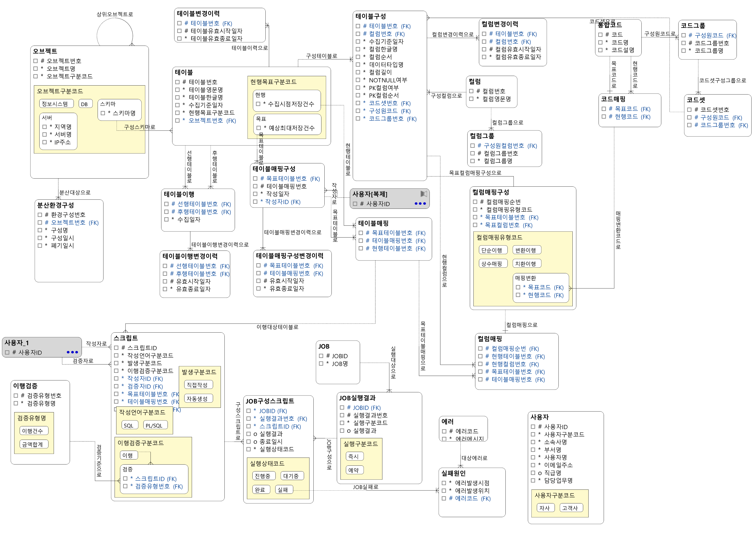The height and width of the screenshot is (535, 756).
Task: Click the blue ellipsis dots in 사용자[복제]
Action: (x=420, y=204)
